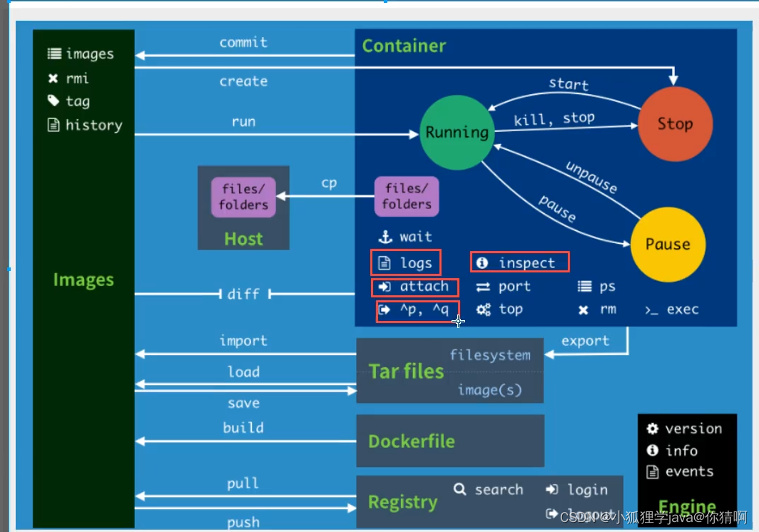Click the word logs
Viewport: 759px width, 532px height.
(416, 263)
